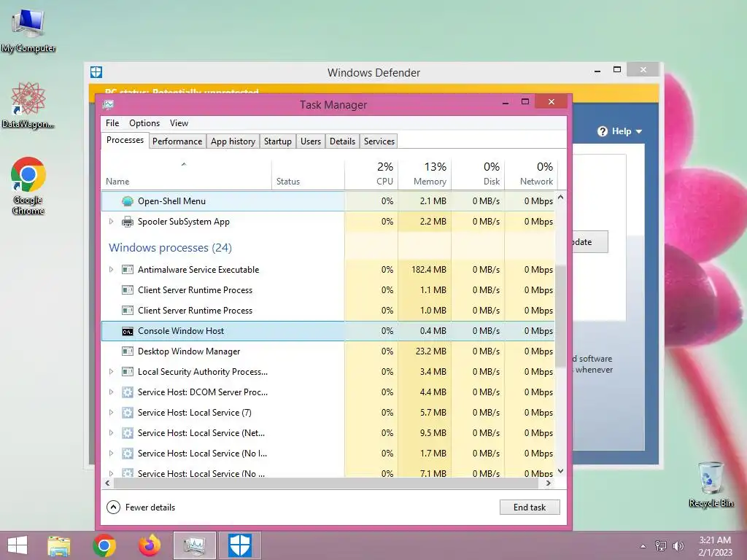This screenshot has height=560, width=747.
Task: Open the Options menu
Action: [x=144, y=122]
